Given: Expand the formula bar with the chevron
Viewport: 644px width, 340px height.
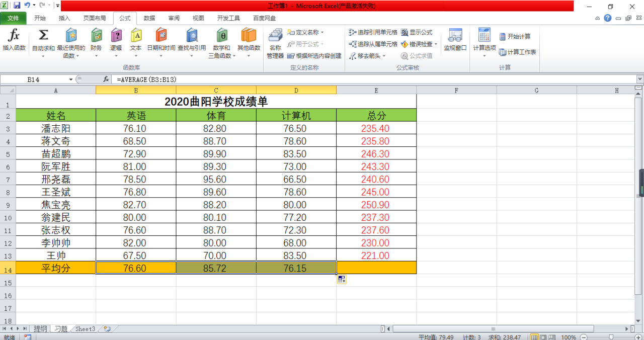Looking at the screenshot, I should (639, 79).
